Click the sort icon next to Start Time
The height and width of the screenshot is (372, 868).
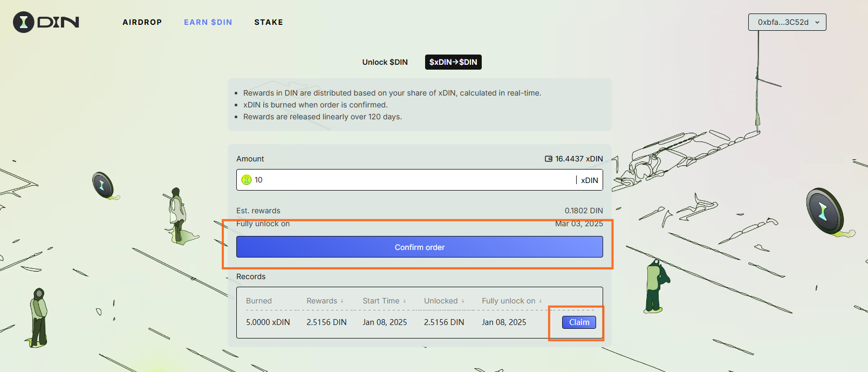tap(405, 301)
